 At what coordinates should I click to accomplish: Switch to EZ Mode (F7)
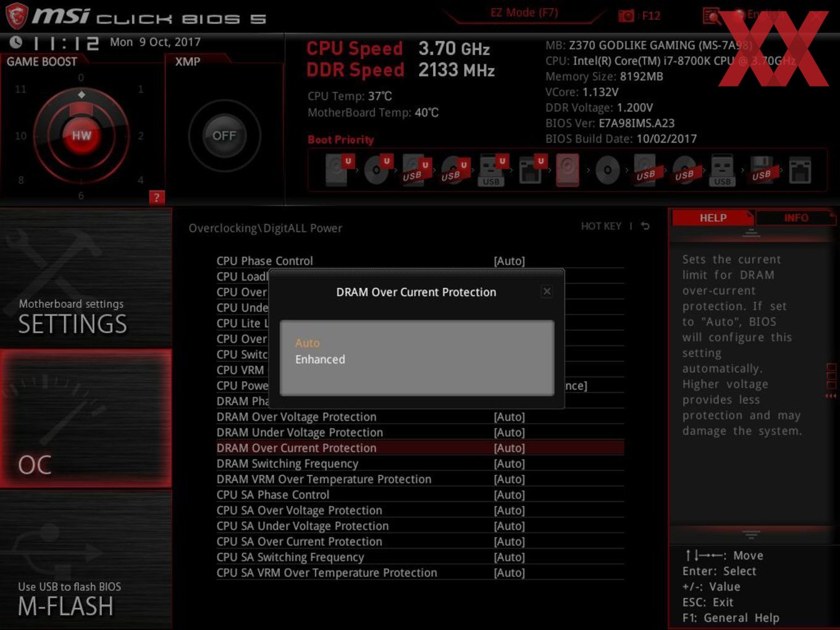tap(524, 12)
